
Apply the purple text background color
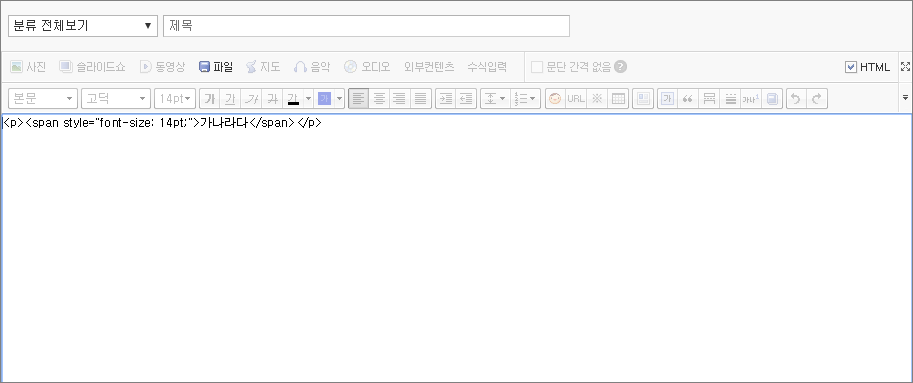[324, 99]
